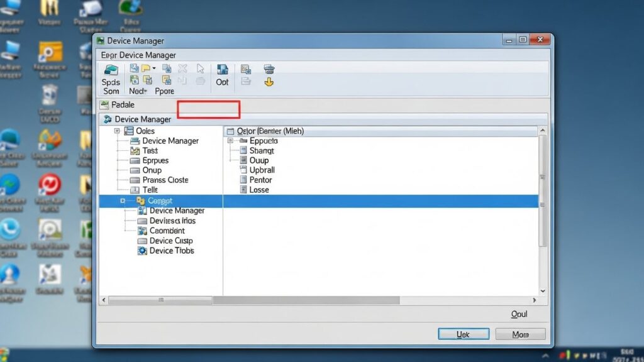Click the Spds Som toolbar icon
The width and height of the screenshot is (644, 362).
111,70
